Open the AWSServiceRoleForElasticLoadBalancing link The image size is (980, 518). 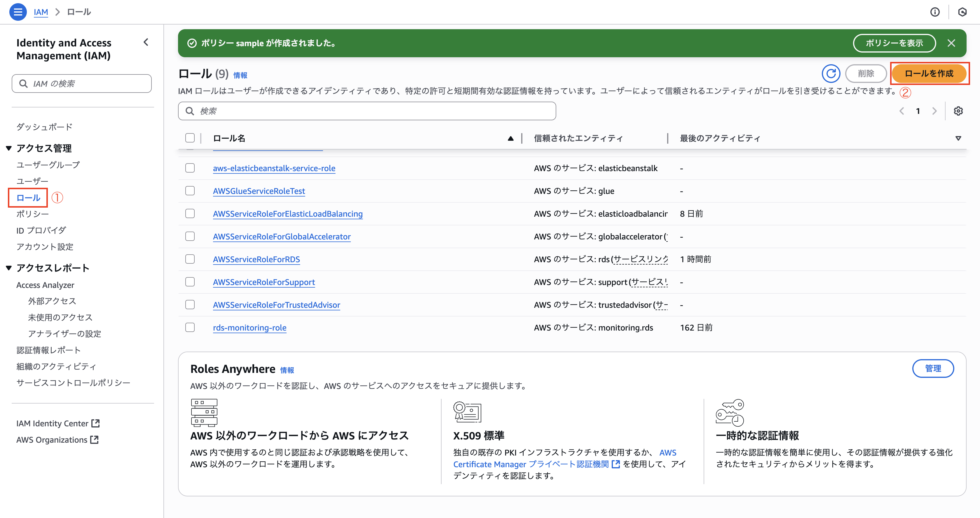point(288,213)
